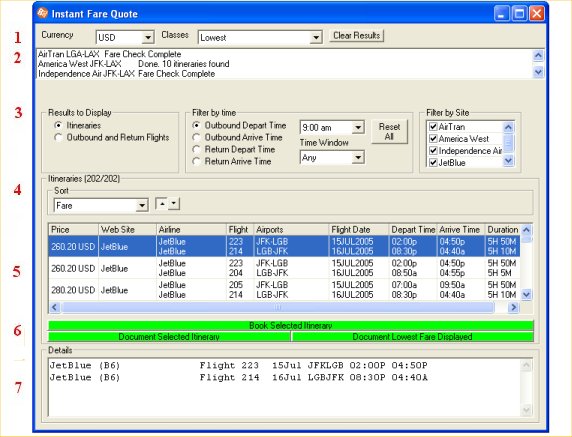Click the Flight column header
The width and height of the screenshot is (572, 437).
click(240, 230)
